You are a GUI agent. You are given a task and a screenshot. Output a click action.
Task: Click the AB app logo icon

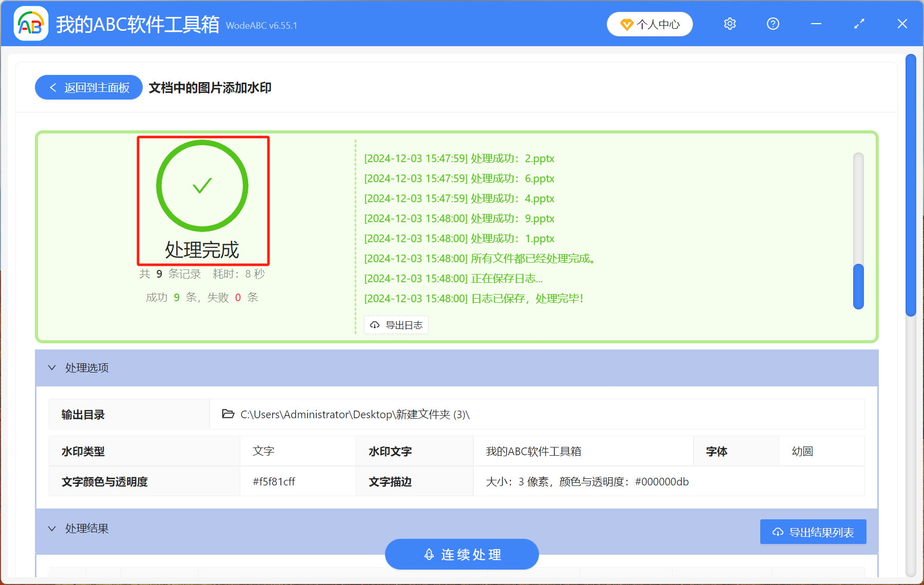(x=31, y=24)
